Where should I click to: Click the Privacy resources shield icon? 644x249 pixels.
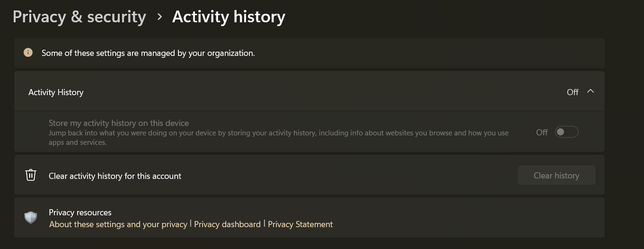(x=31, y=217)
